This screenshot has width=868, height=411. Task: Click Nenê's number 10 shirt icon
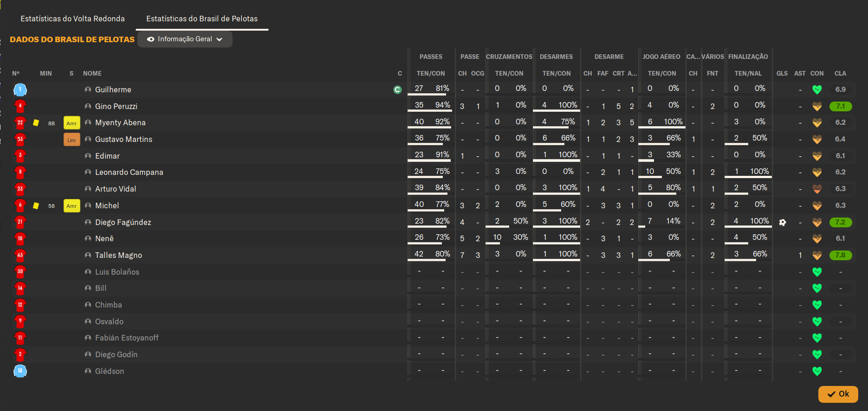(x=20, y=238)
